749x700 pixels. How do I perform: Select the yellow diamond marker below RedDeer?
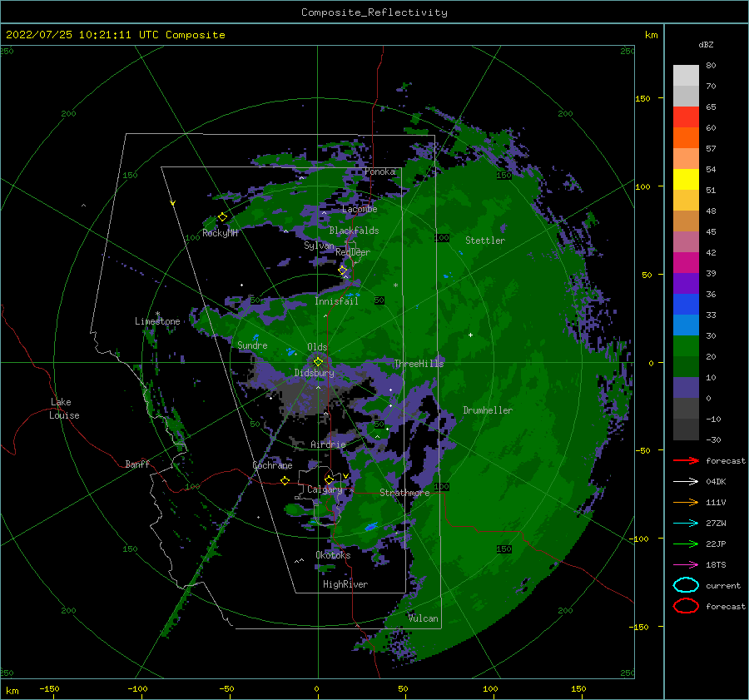tap(343, 271)
